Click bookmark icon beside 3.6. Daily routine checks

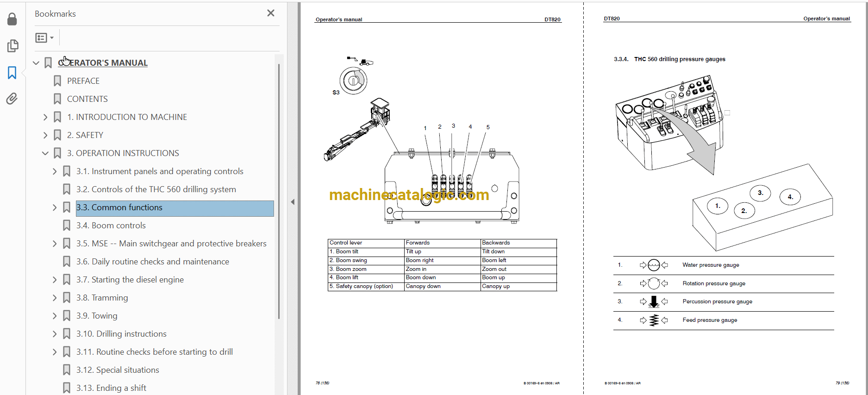pos(67,262)
